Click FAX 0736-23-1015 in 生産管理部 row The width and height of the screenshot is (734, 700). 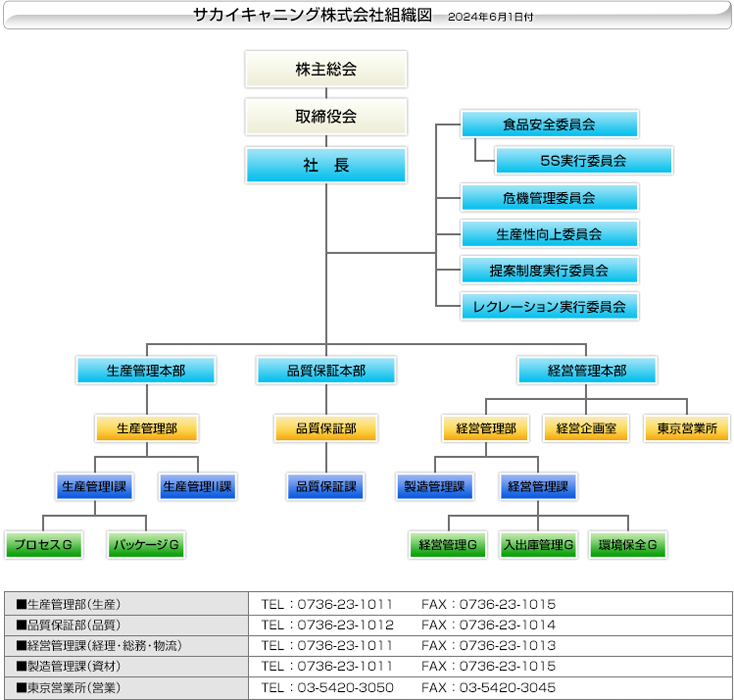click(x=489, y=604)
